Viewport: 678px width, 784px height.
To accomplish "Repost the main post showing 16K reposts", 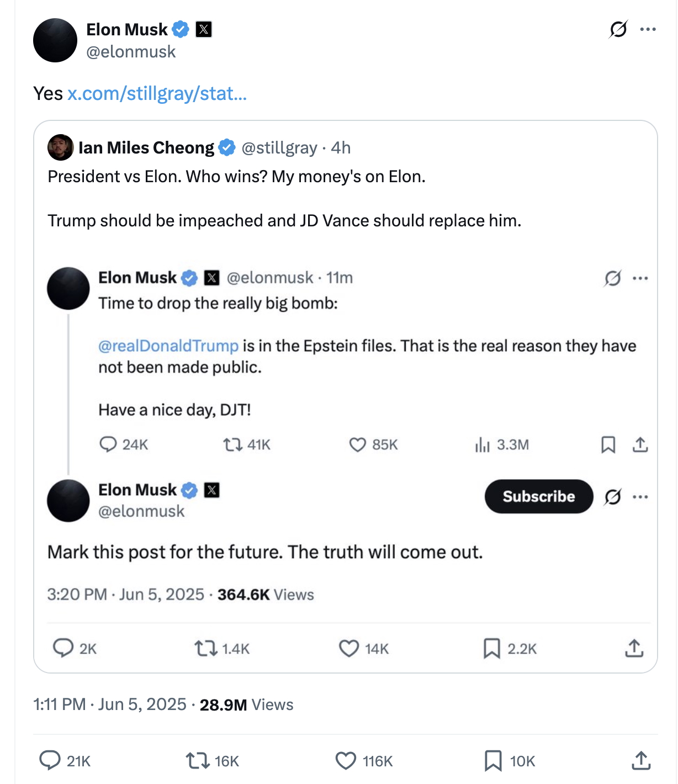I will tap(197, 761).
